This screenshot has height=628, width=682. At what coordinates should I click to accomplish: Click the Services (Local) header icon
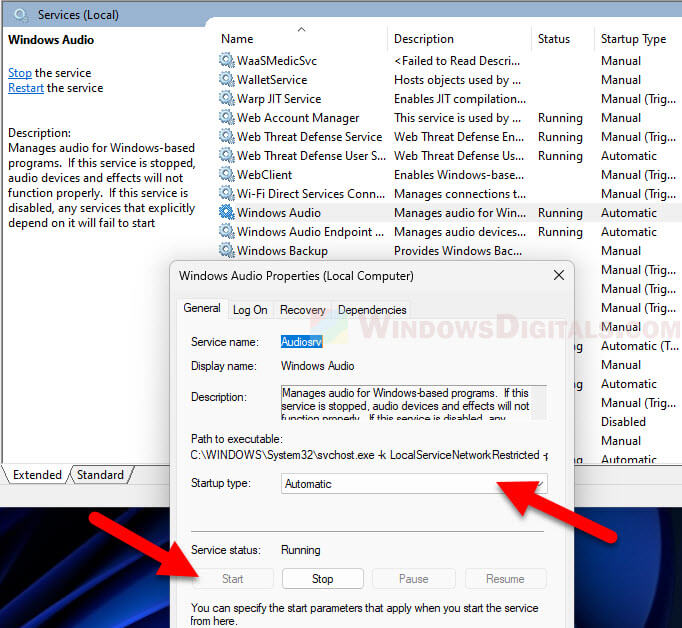20,15
